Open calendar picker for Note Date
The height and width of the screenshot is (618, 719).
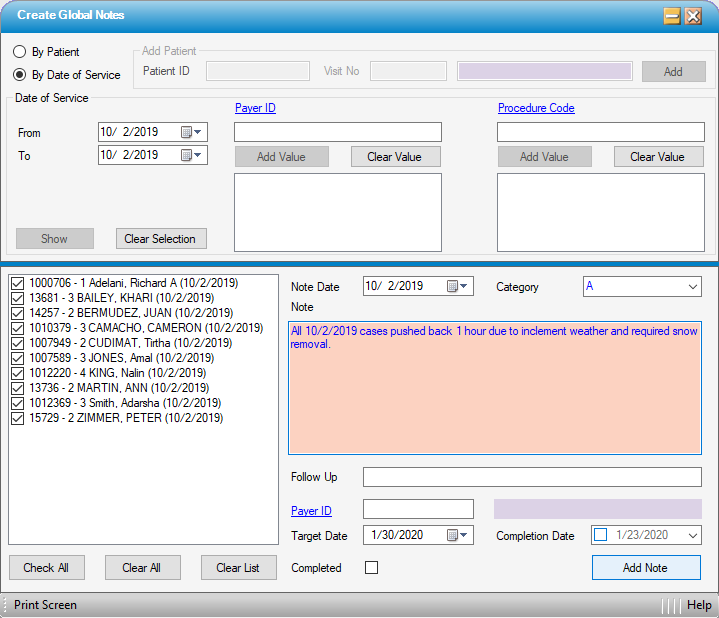tap(457, 286)
